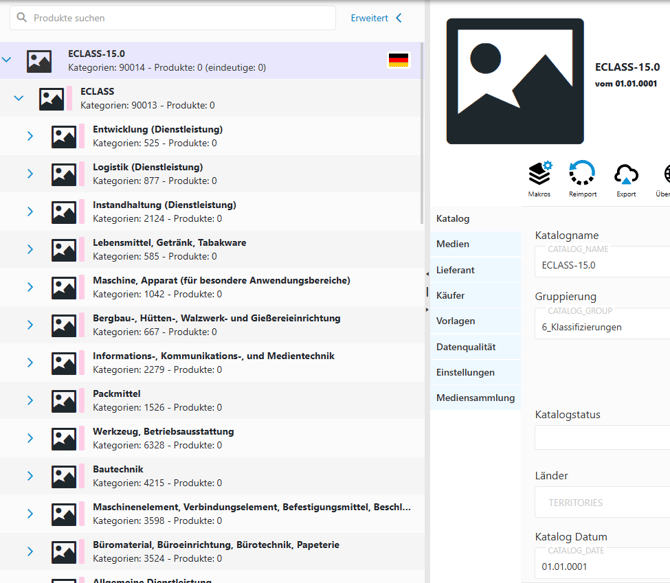Click the Katalogname CATALOG_NAME field
This screenshot has width=670, height=583.
[x=602, y=262]
